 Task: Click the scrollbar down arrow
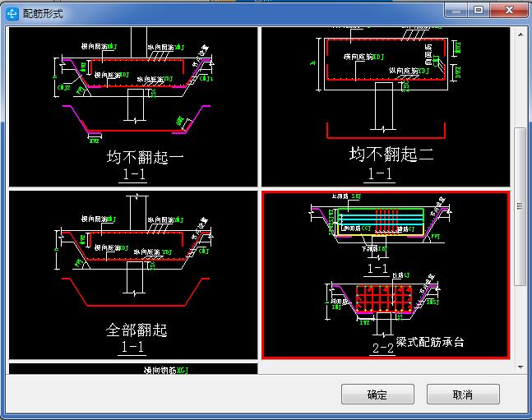tap(519, 367)
